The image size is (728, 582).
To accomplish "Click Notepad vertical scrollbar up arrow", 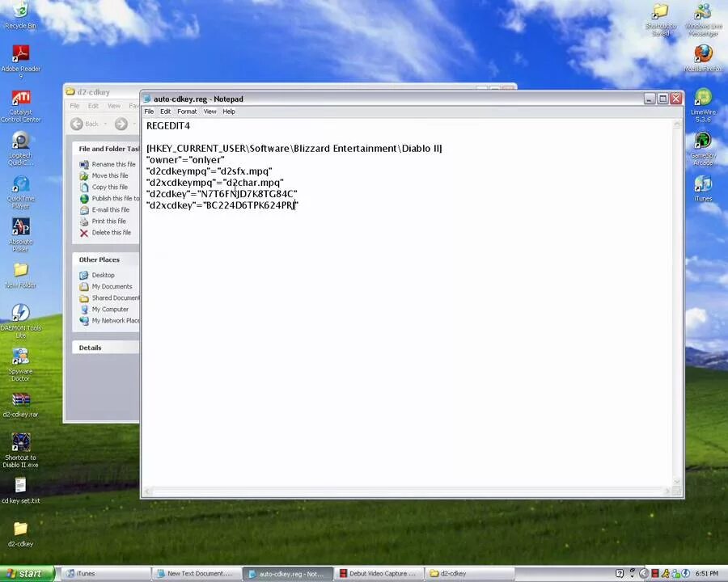I will [x=677, y=124].
